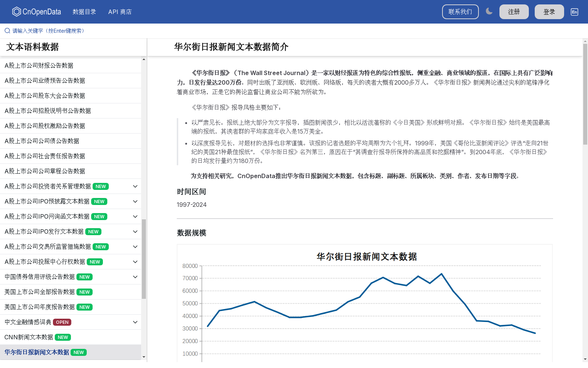This screenshot has width=588, height=368.
Task: Click the sidebar scrollbar thumb
Action: pyautogui.click(x=144, y=259)
